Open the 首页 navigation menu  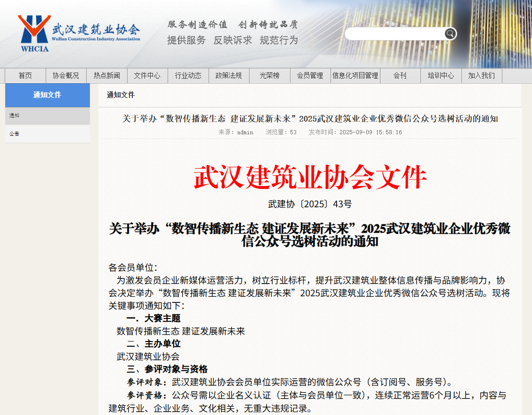click(x=24, y=75)
